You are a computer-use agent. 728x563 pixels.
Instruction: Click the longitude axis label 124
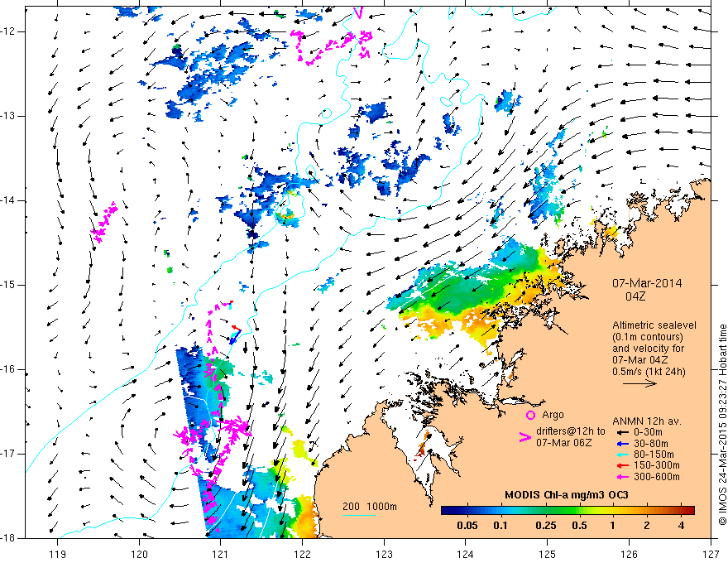[x=466, y=554]
